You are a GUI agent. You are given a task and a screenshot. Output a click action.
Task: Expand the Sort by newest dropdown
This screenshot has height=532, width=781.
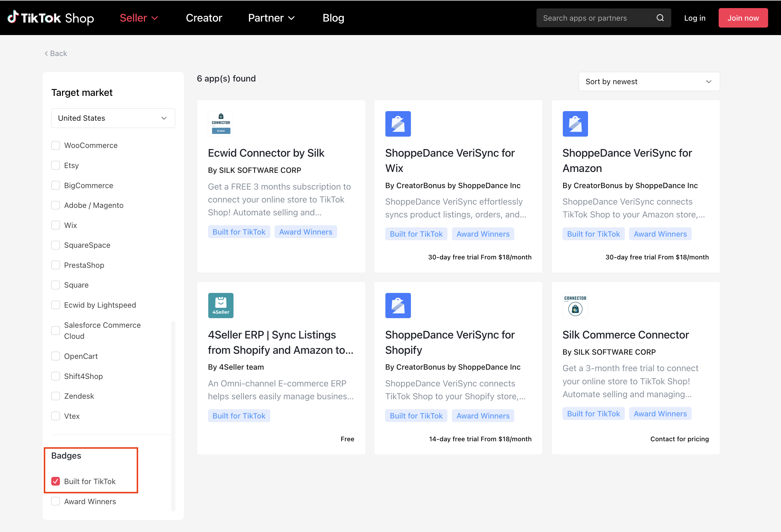[649, 81]
